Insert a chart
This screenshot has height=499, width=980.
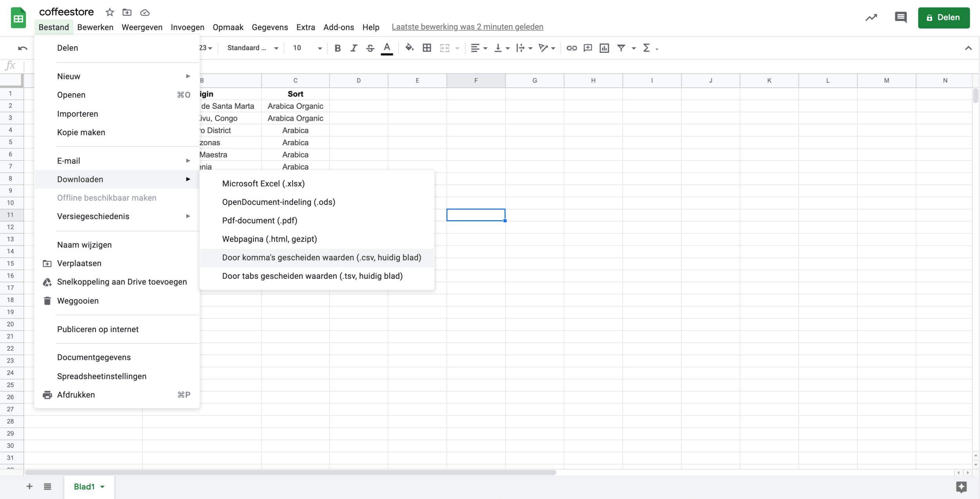(604, 48)
